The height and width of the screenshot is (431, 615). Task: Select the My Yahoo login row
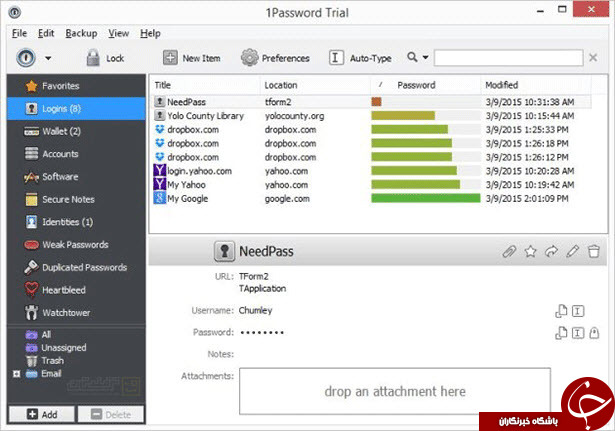click(371, 185)
